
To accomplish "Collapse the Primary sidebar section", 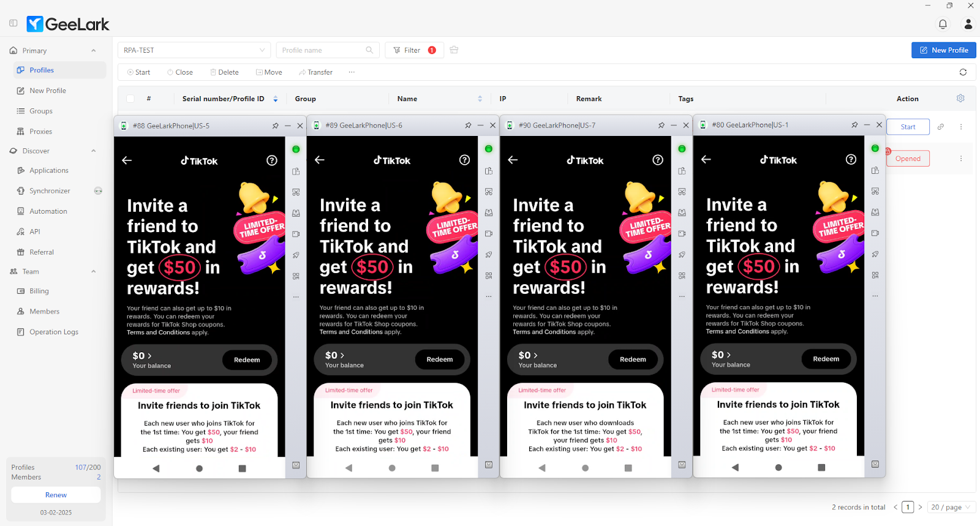I will click(x=94, y=51).
